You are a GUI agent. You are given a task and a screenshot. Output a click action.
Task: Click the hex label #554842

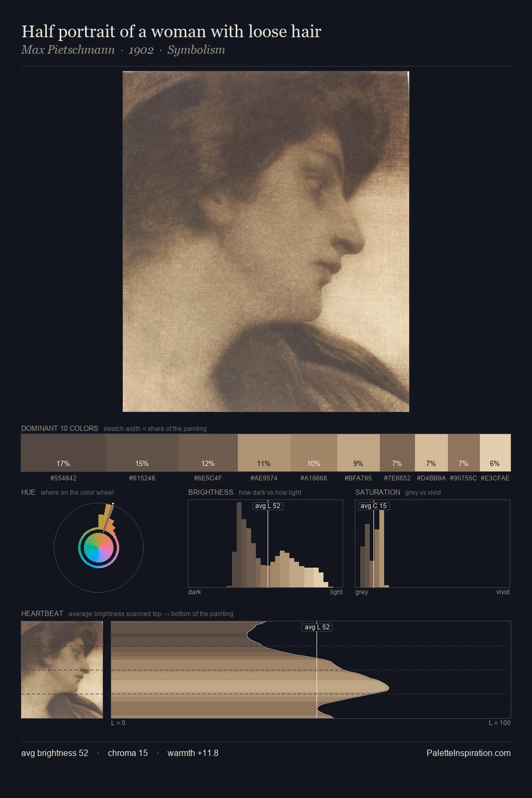tap(63, 478)
